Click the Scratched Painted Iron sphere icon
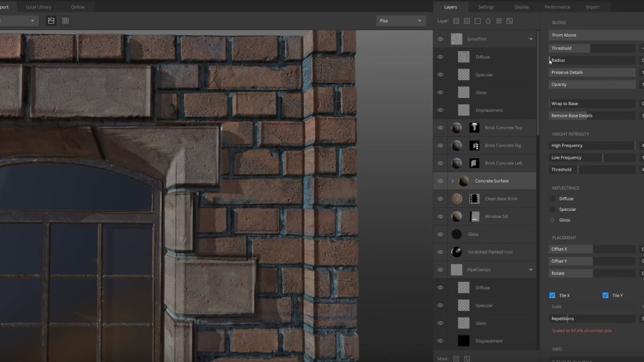 457,252
